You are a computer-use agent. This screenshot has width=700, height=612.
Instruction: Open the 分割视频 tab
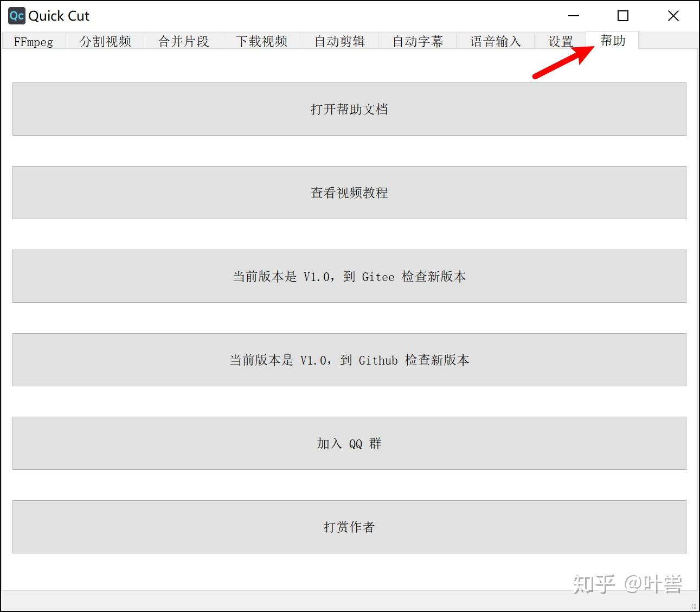[x=105, y=41]
